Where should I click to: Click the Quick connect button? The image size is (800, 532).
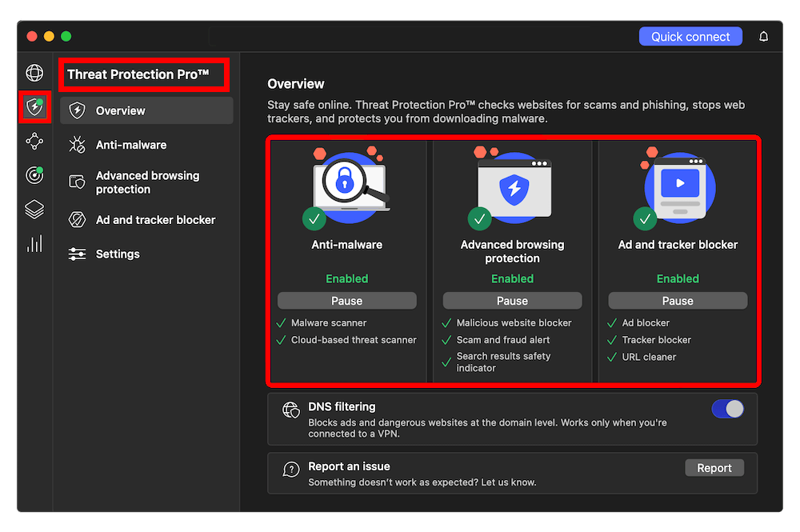coord(690,37)
